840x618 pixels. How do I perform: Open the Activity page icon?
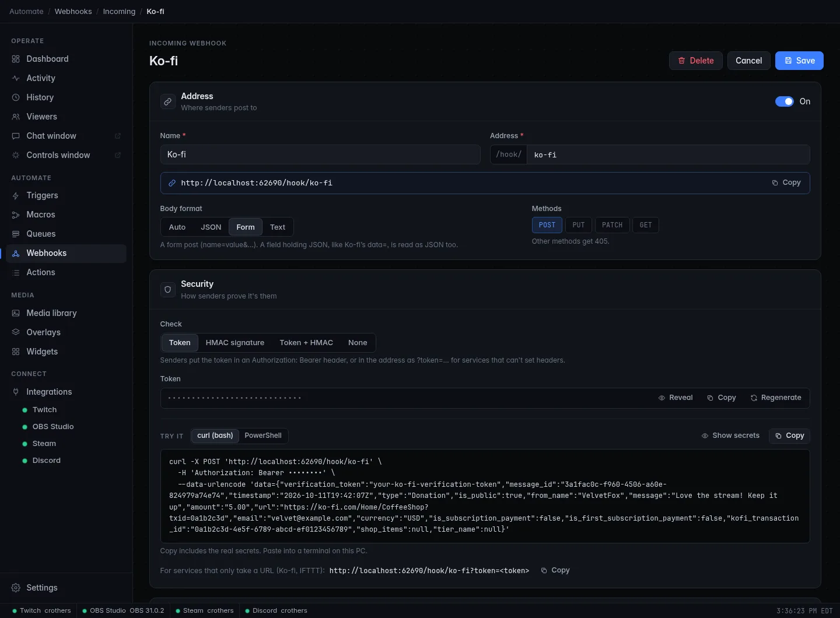[x=16, y=78]
